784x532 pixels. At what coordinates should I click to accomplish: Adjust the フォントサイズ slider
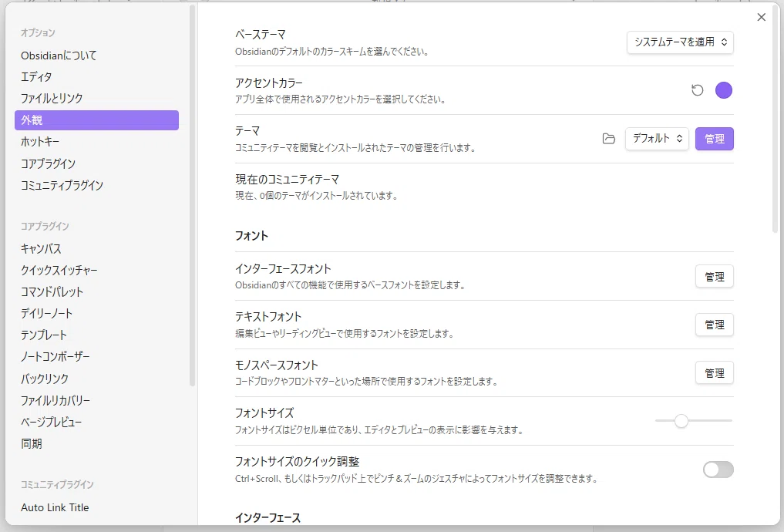(x=694, y=421)
